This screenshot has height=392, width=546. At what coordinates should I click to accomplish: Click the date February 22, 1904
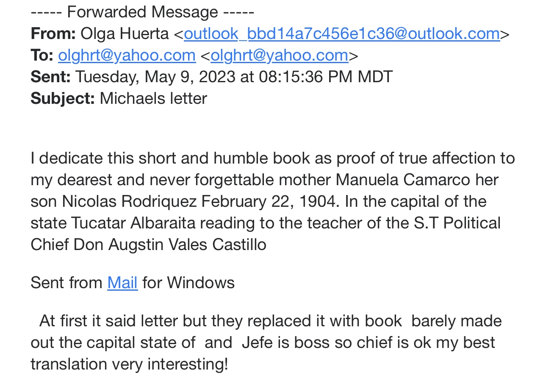click(270, 201)
